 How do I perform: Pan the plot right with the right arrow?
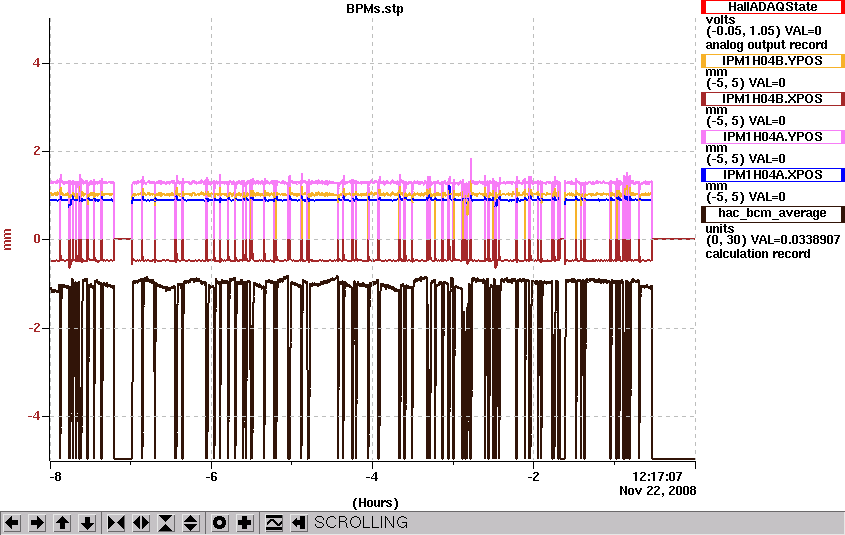[37, 523]
